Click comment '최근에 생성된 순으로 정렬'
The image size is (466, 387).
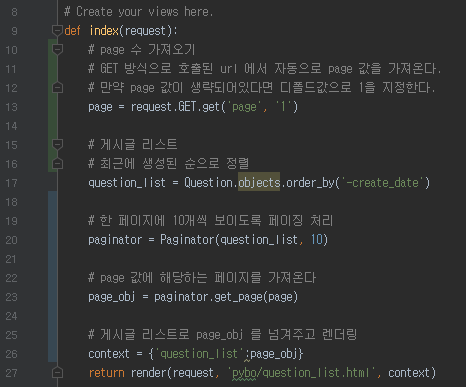click(x=169, y=164)
